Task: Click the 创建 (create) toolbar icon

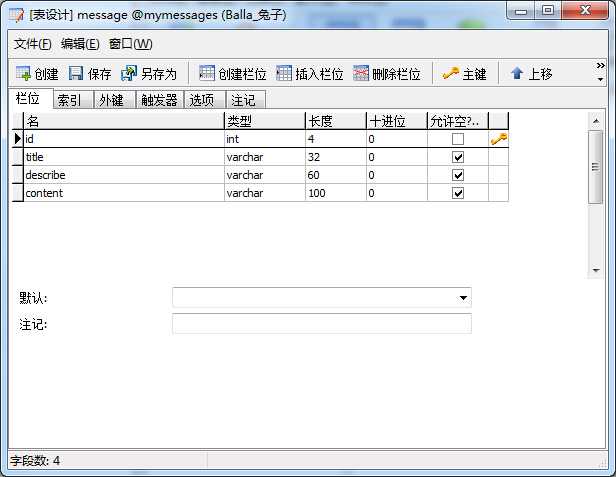Action: click(23, 73)
